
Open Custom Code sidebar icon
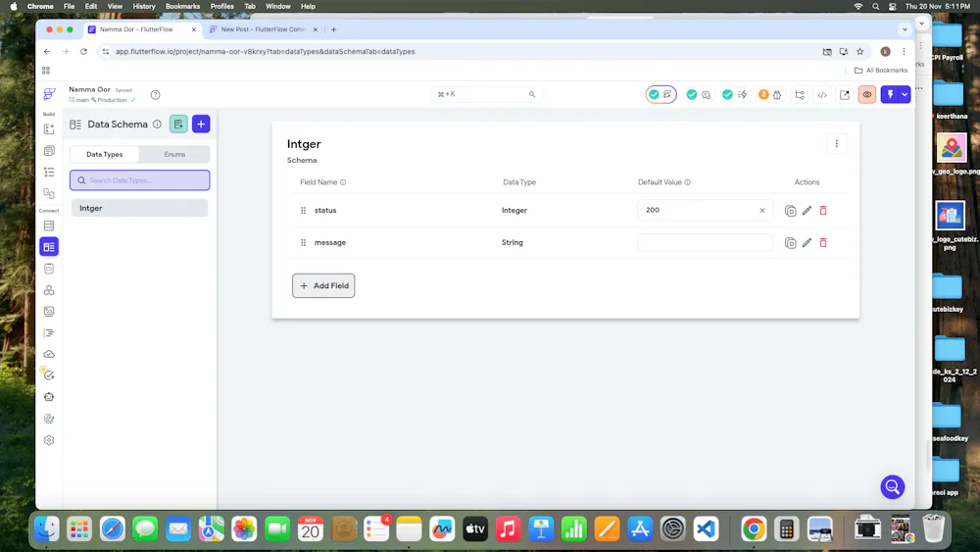pyautogui.click(x=49, y=332)
